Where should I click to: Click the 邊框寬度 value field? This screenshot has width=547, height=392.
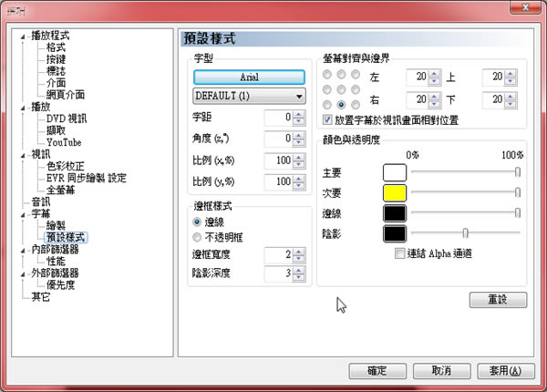pos(275,253)
